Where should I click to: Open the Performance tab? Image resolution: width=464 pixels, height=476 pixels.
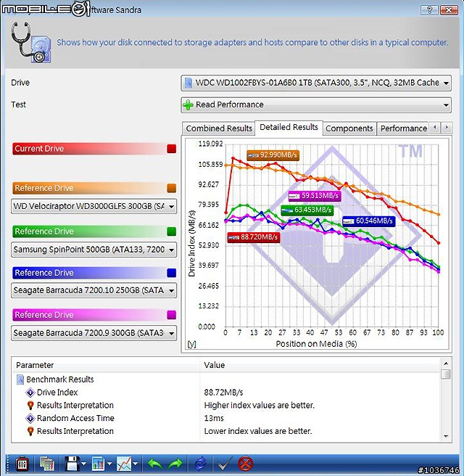point(404,128)
